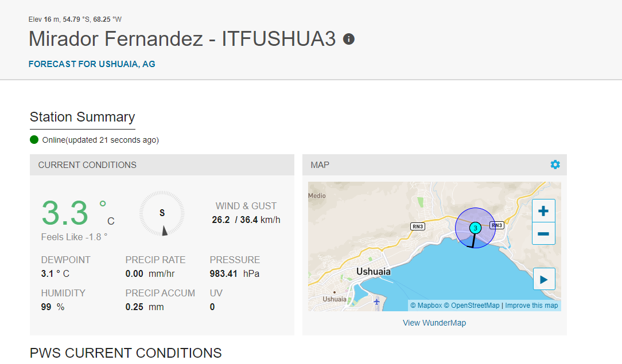The image size is (622, 364).
Task: Click the Mapbox attribution link
Action: coord(426,306)
